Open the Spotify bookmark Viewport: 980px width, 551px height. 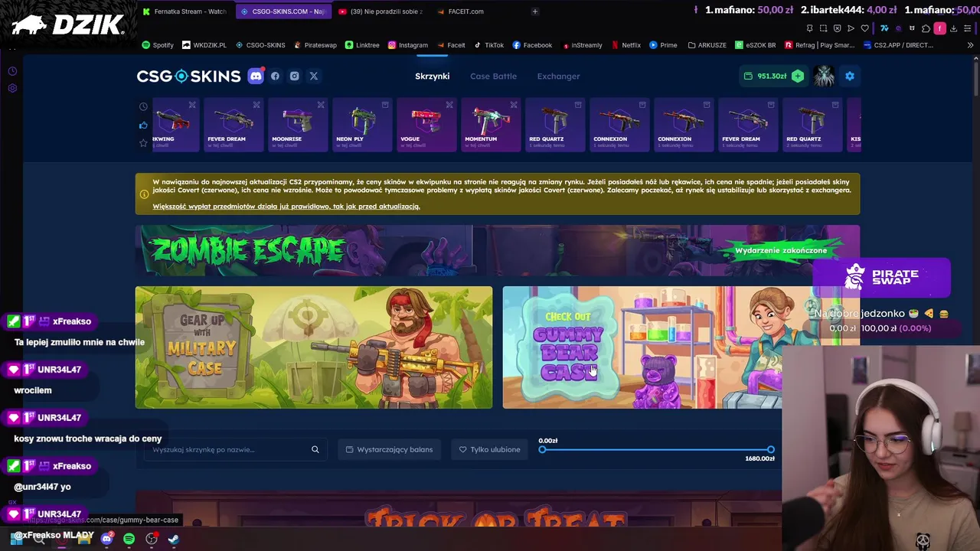[158, 45]
